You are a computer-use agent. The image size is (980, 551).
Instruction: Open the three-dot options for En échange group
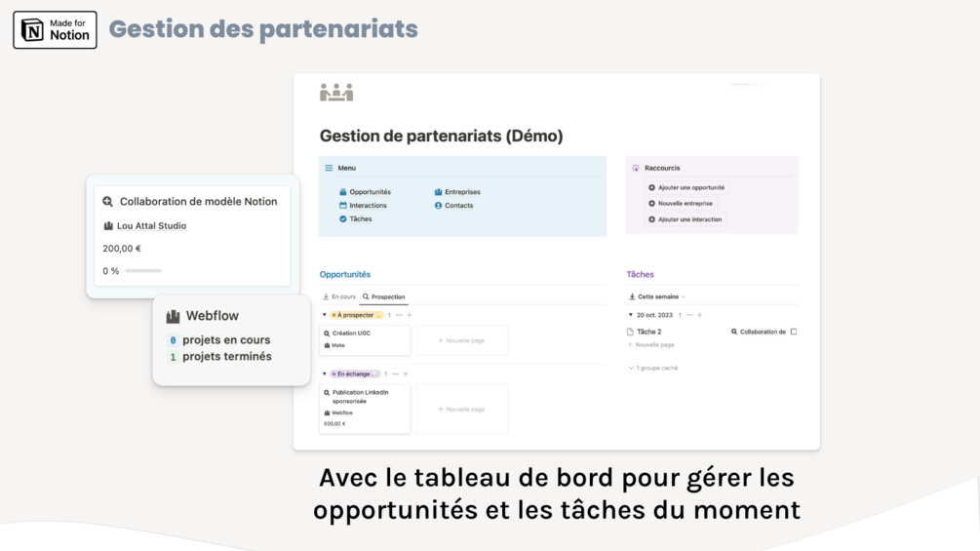click(x=395, y=374)
